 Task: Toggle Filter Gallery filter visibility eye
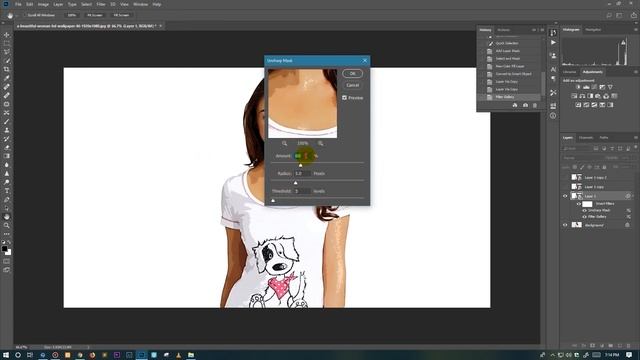[584, 217]
